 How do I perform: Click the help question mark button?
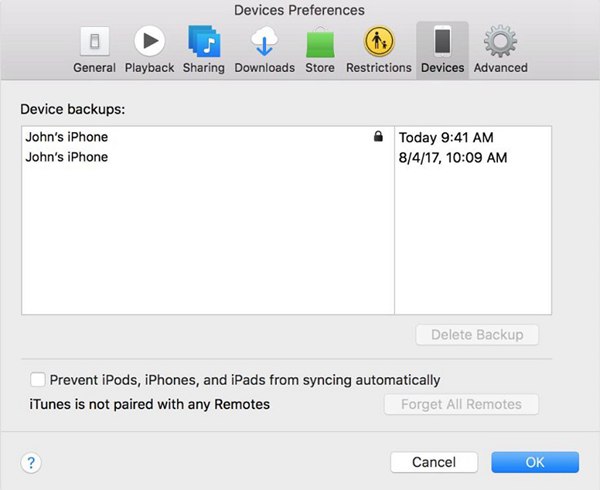tap(31, 462)
